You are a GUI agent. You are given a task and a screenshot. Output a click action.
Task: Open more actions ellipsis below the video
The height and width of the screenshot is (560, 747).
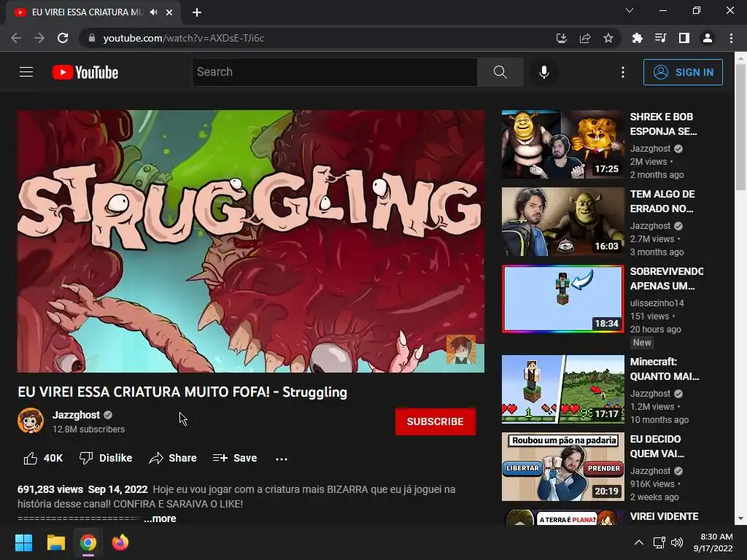click(282, 459)
